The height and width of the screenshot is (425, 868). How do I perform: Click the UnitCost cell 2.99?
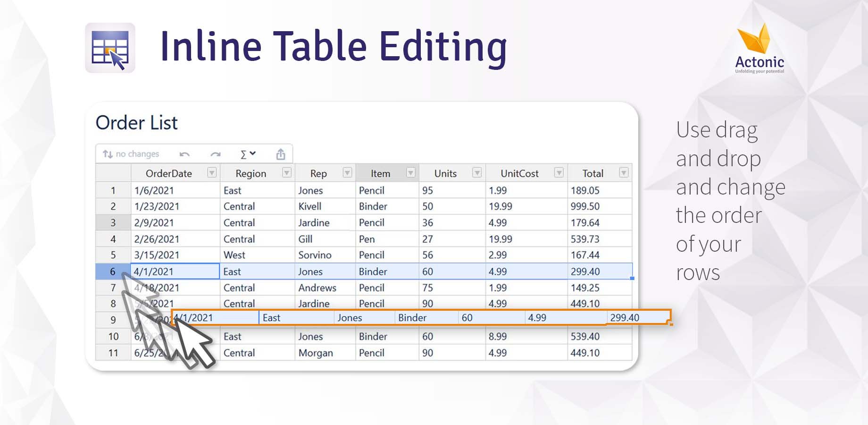coord(526,255)
